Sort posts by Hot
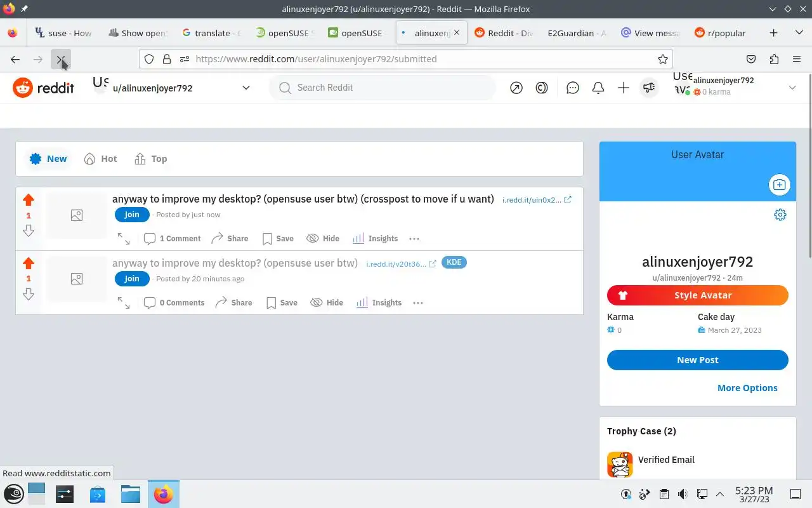This screenshot has width=812, height=508. [x=101, y=159]
